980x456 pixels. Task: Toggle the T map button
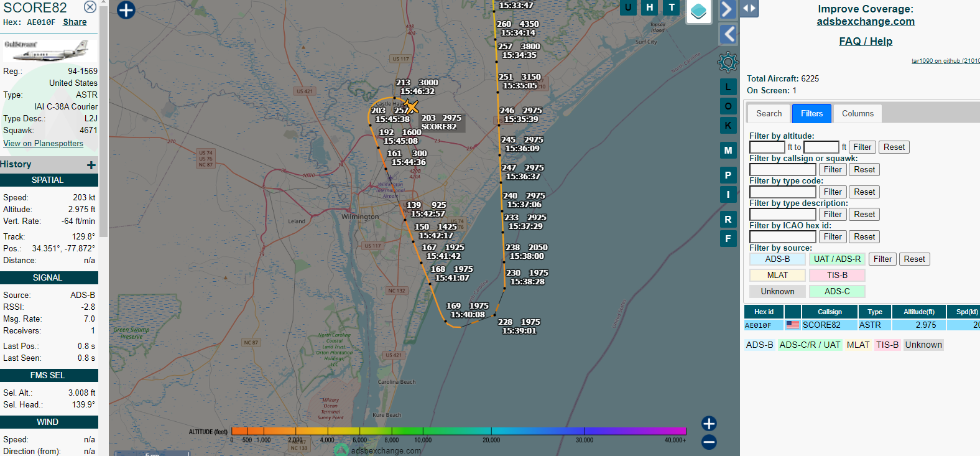(x=672, y=7)
